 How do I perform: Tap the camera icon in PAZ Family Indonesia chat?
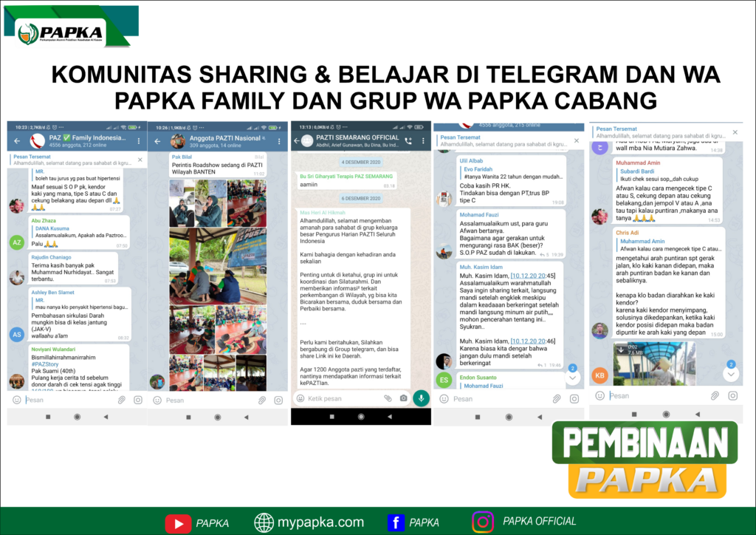pos(138,400)
